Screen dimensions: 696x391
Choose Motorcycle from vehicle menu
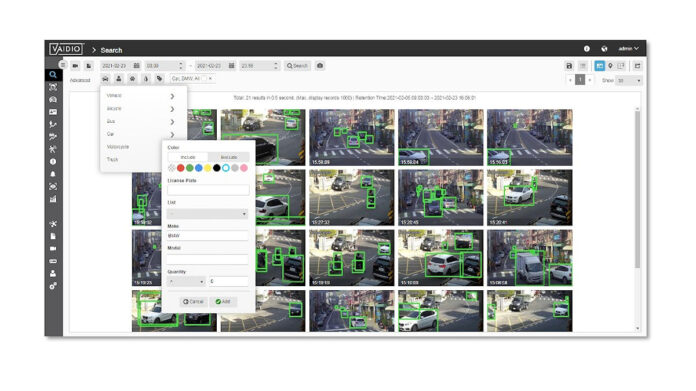(118, 147)
